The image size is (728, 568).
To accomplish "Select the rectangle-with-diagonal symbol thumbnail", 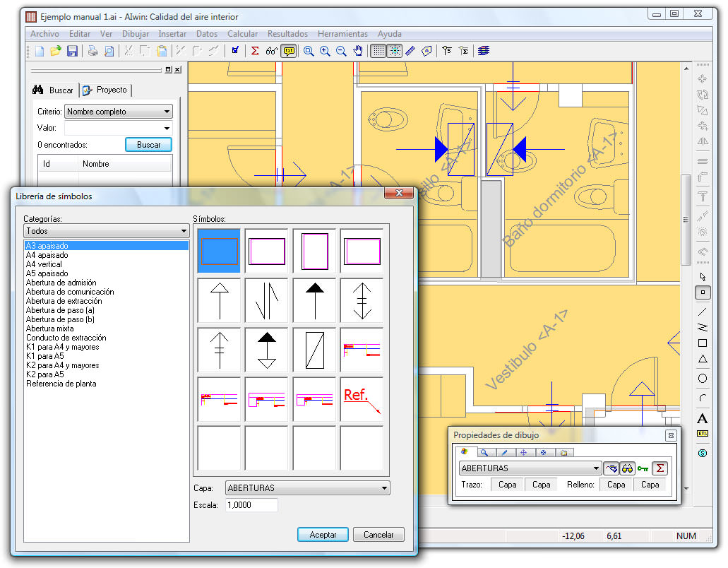I will pyautogui.click(x=314, y=350).
